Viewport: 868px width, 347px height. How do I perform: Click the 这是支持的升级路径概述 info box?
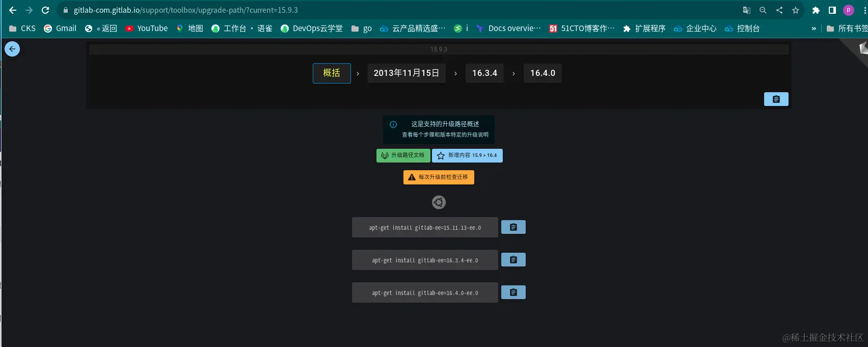pyautogui.click(x=439, y=129)
